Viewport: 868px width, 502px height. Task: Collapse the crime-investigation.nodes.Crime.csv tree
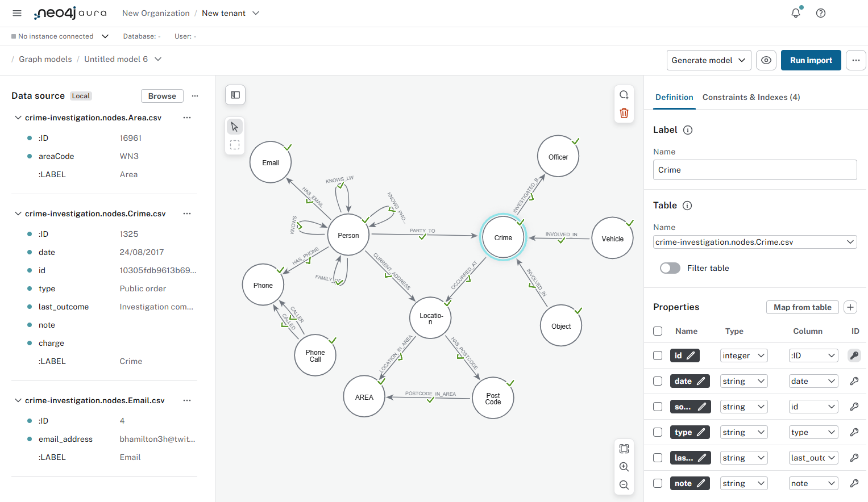tap(18, 214)
